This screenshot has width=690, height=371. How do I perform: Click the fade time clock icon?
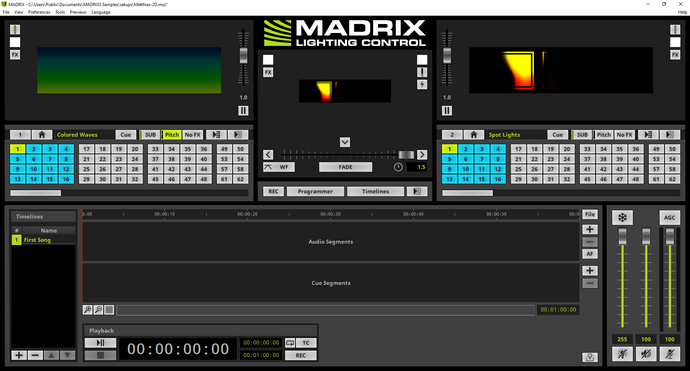point(398,167)
